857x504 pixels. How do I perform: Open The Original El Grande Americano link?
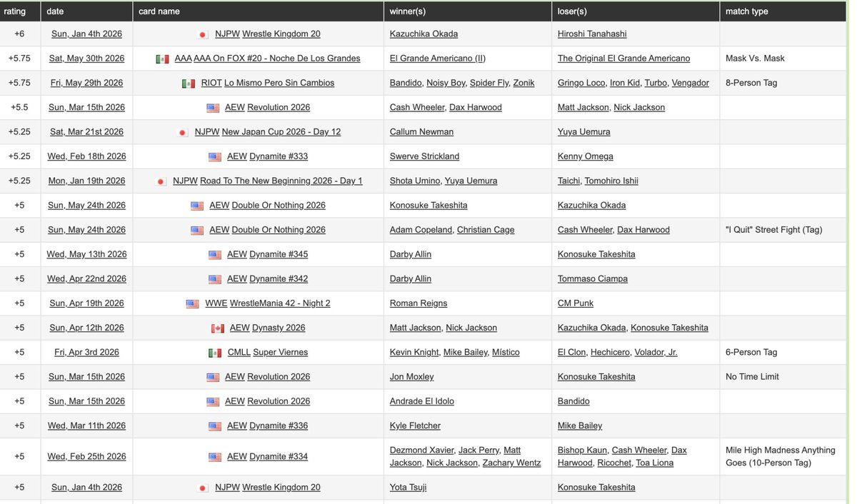tap(623, 59)
